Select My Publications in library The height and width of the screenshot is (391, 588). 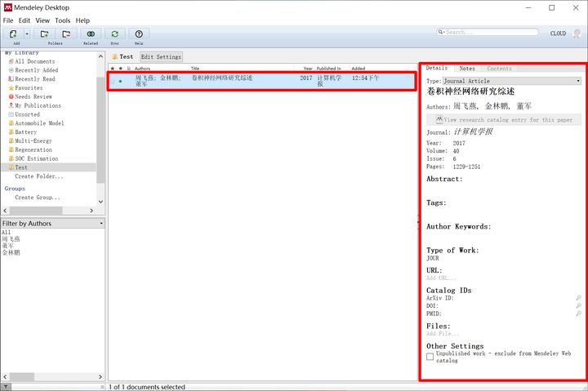(38, 106)
